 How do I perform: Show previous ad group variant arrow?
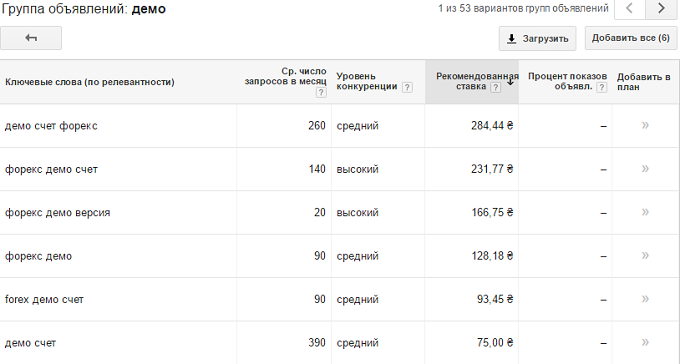[630, 8]
